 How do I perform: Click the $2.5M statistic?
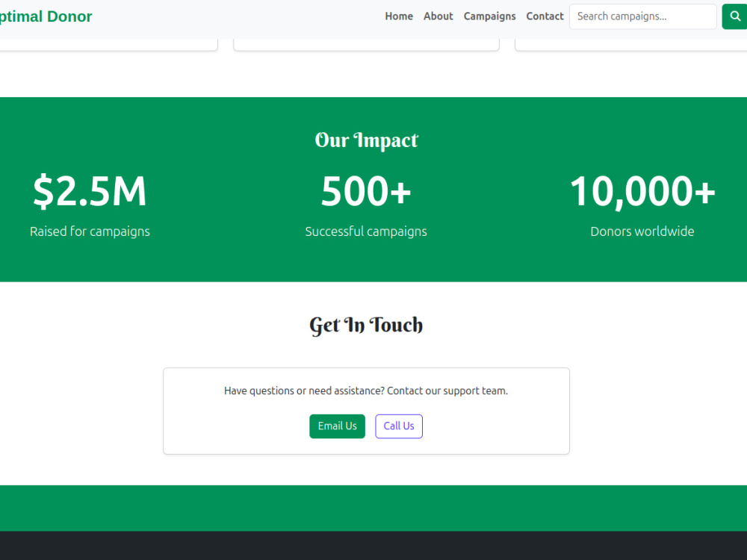tap(90, 191)
